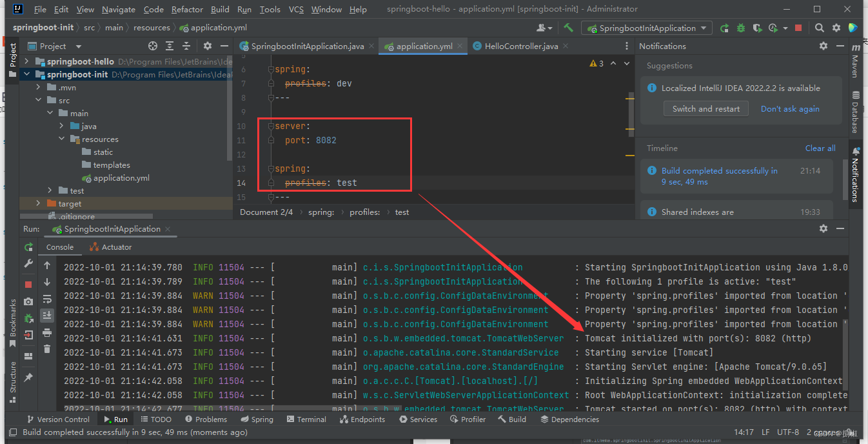Open Project panel options gear
The height and width of the screenshot is (444, 868).
tap(208, 46)
